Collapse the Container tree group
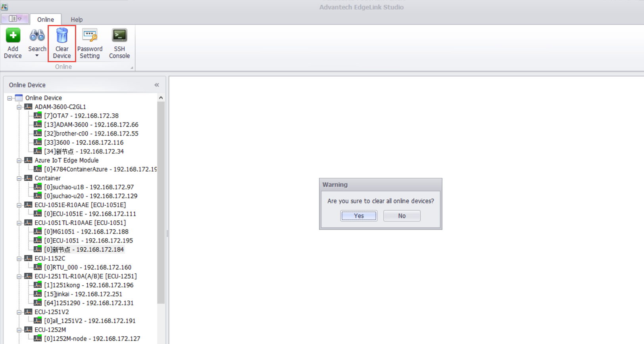Screen dimensions: 644x344 point(19,178)
